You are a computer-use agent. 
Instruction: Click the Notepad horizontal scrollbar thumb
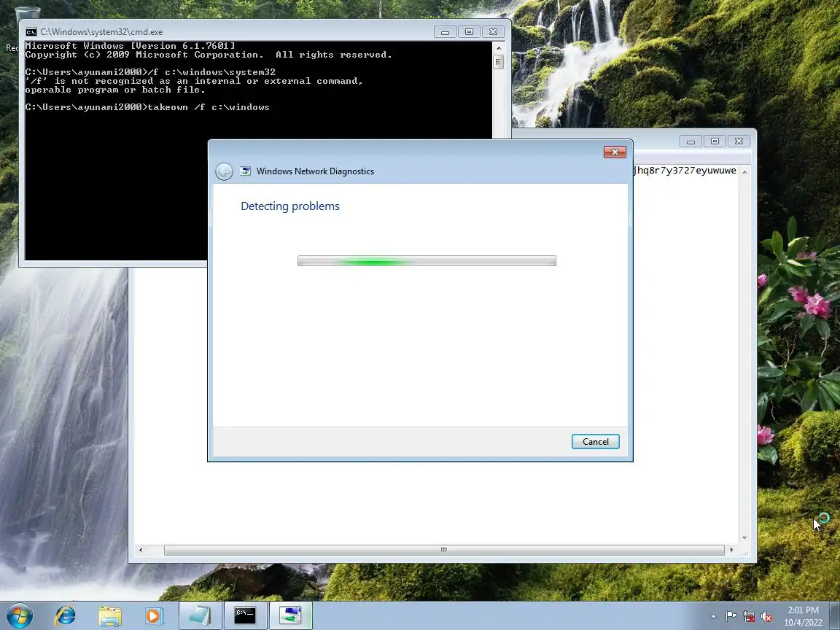coord(444,550)
